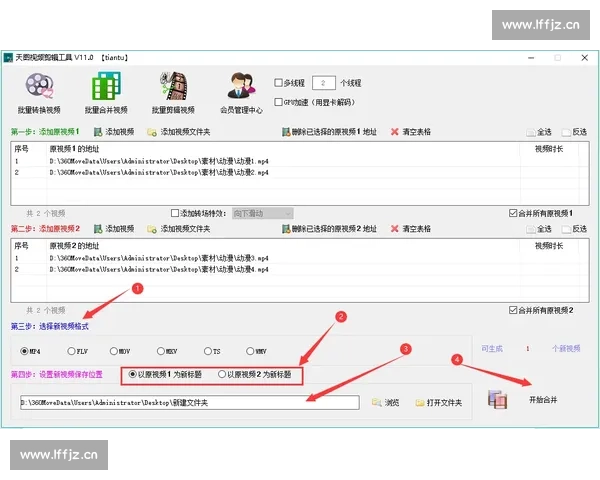Viewport: 600px width, 480px height.
Task: Click the save path input field
Action: [x=190, y=402]
